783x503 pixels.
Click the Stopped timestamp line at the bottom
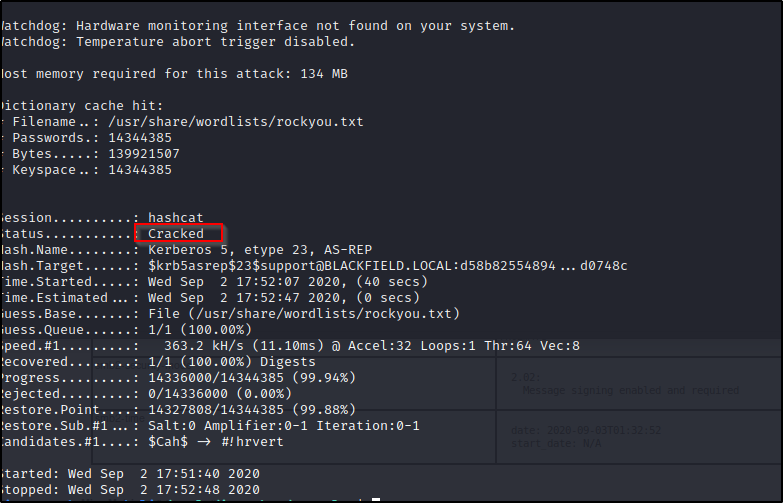click(130, 490)
